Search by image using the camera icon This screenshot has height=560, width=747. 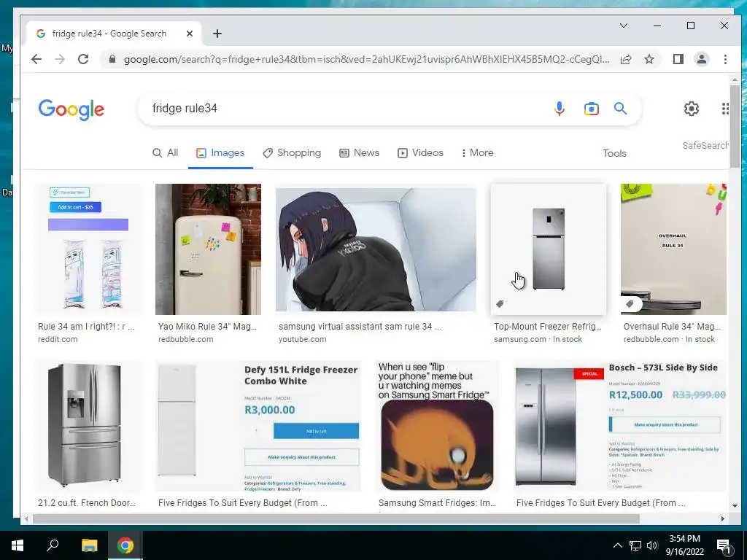point(591,109)
